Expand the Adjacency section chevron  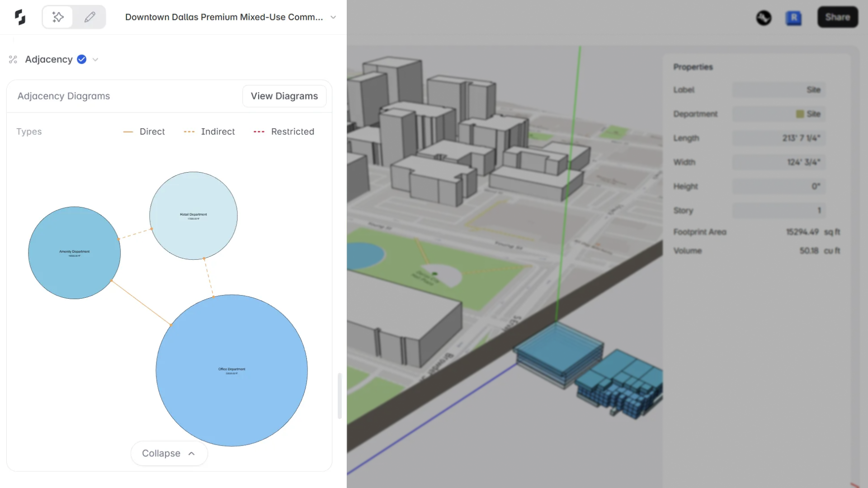95,60
